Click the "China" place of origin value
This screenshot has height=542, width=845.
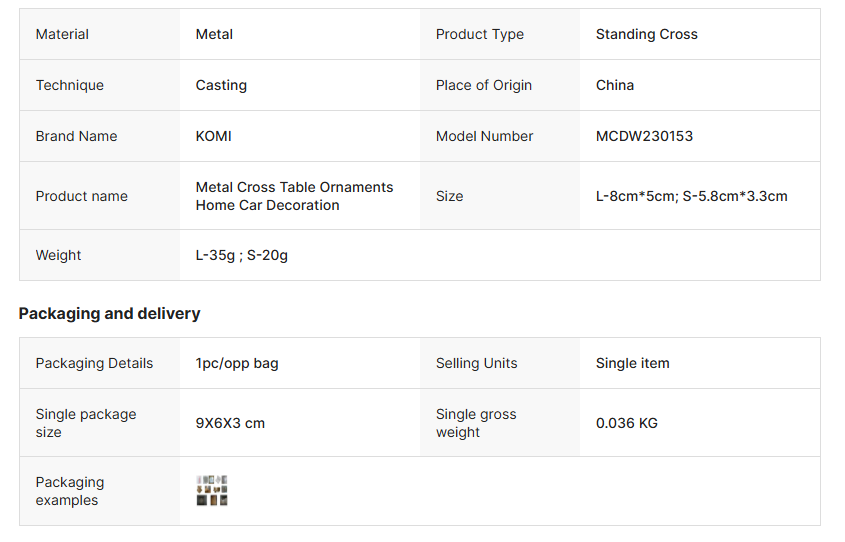pyautogui.click(x=614, y=85)
